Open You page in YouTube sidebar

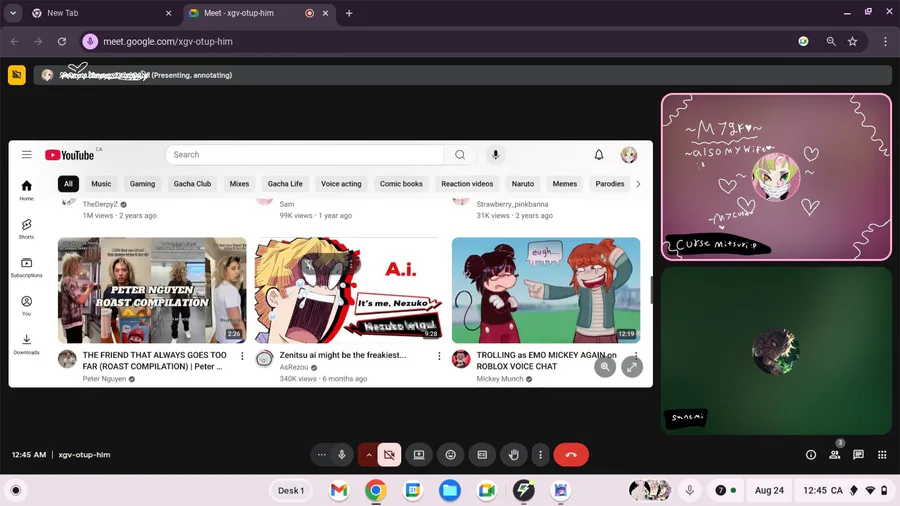pos(26,306)
